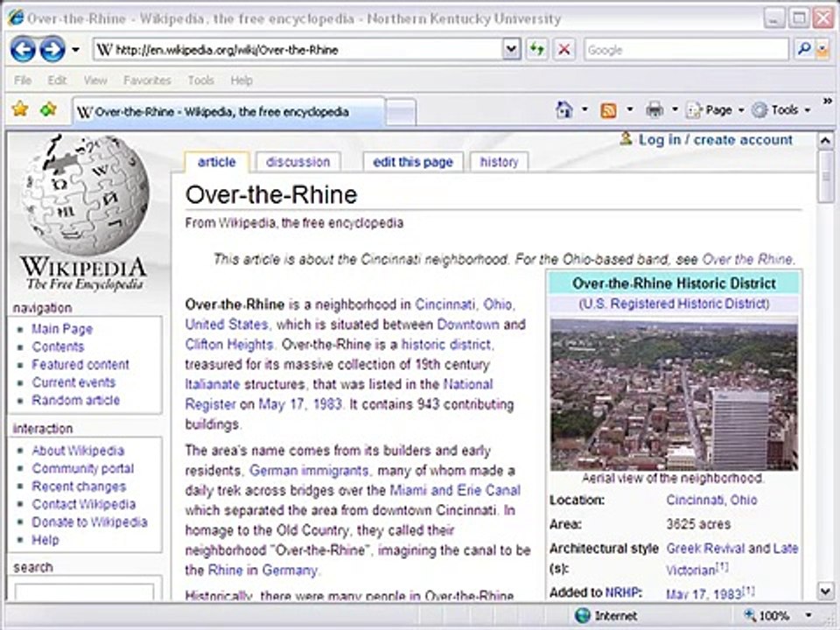
Task: Click the Wikipedia search input box
Action: (x=85, y=592)
